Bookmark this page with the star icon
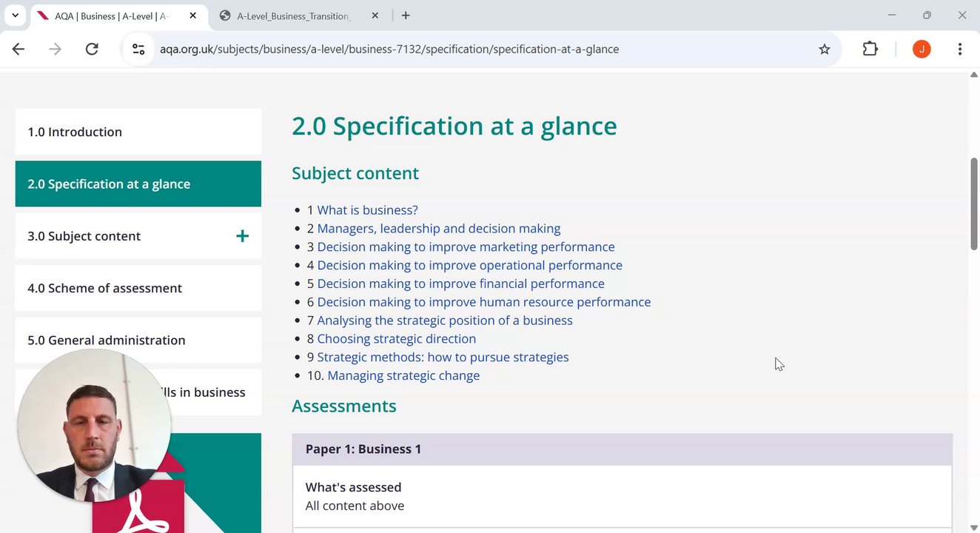Image resolution: width=980 pixels, height=533 pixels. 825,49
